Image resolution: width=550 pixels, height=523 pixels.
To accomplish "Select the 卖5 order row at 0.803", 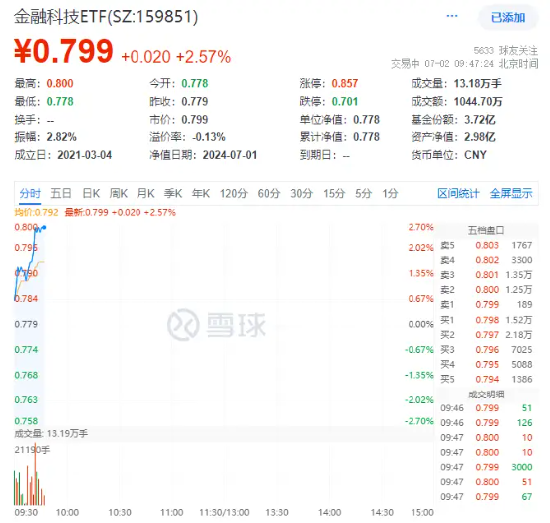I will coord(486,245).
